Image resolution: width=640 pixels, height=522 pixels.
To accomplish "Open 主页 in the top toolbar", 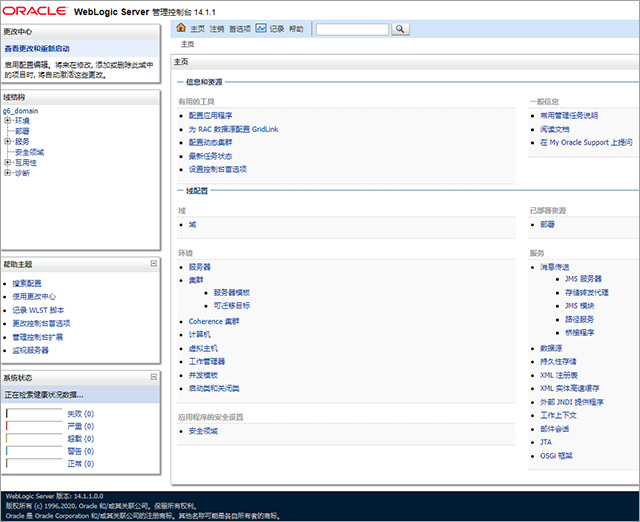I will tap(198, 29).
